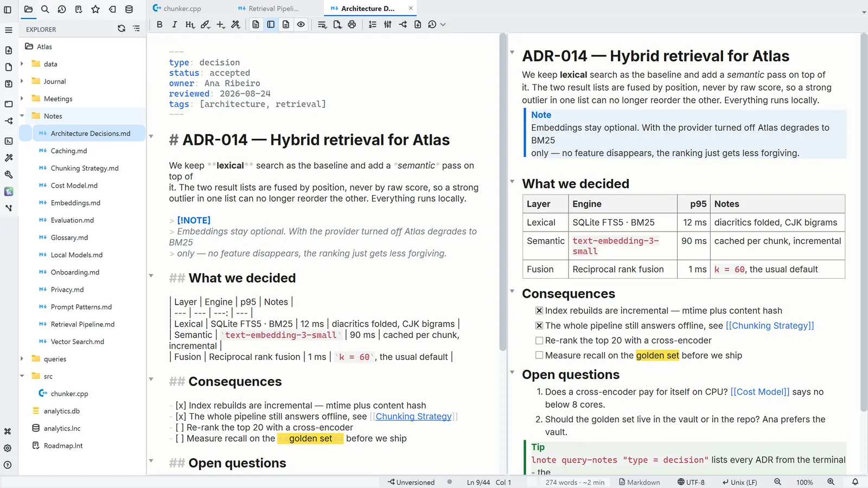The height and width of the screenshot is (488, 868).
Task: Switch to the Retrieval Pipeline tab
Action: coord(273,9)
